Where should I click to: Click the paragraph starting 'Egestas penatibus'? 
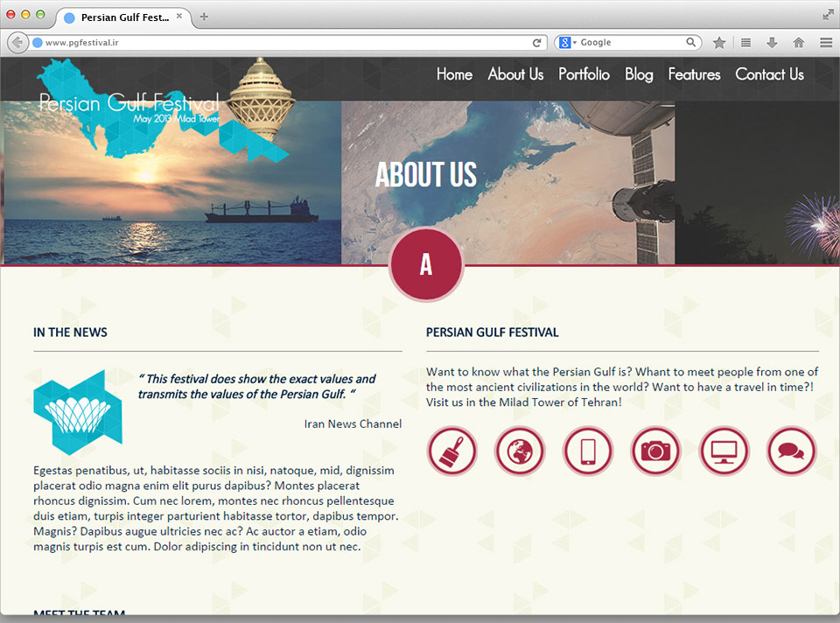coord(216,508)
